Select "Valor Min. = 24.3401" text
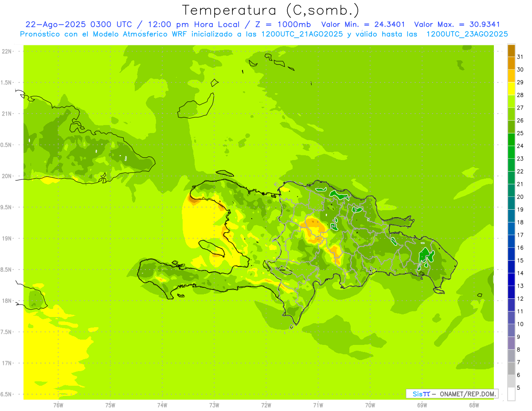 click(363, 25)
